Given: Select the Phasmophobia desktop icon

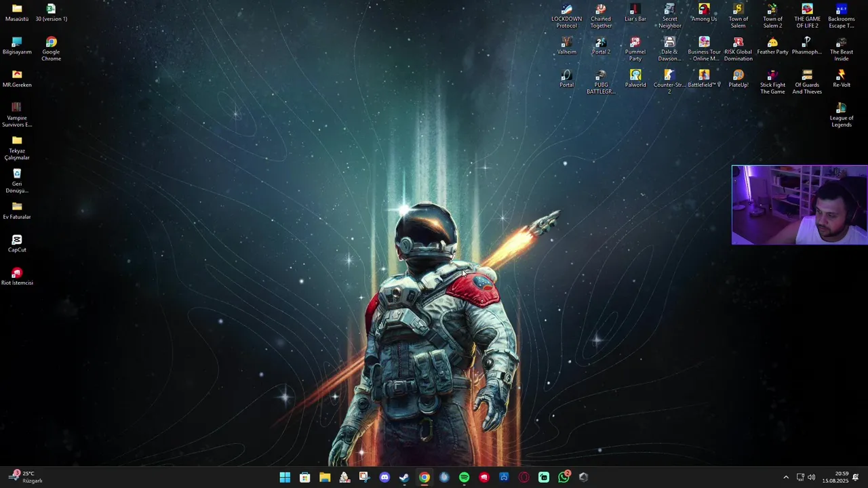Looking at the screenshot, I should tap(807, 46).
